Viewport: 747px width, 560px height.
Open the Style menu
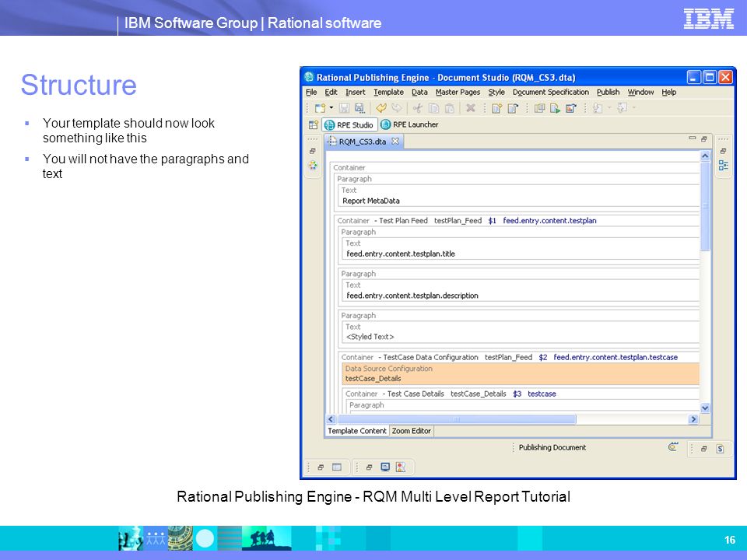496,93
